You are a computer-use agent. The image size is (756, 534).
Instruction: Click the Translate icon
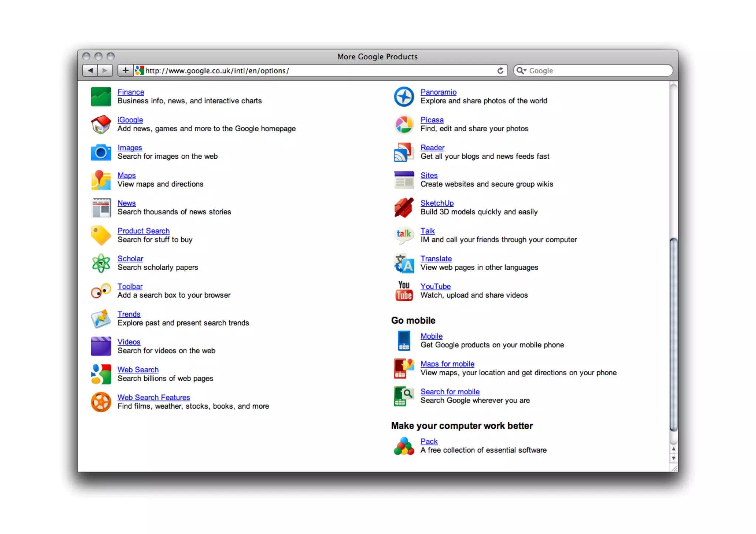(404, 263)
